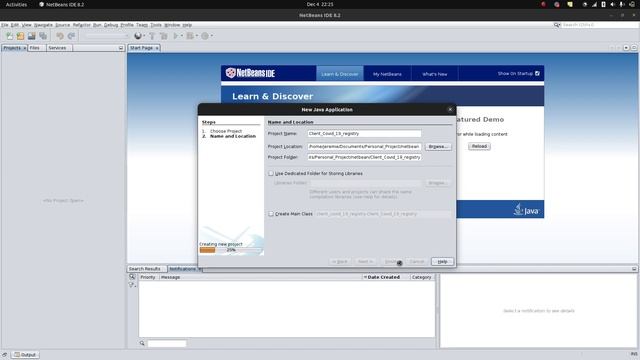
Task: Select the Learn & Discover tab
Action: 340,74
